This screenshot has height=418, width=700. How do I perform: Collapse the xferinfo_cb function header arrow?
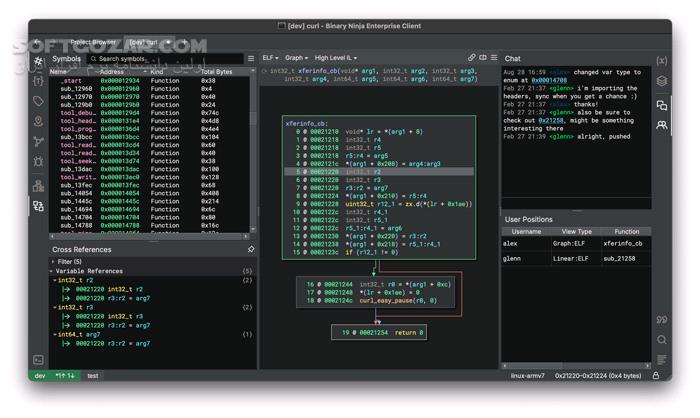tap(264, 71)
